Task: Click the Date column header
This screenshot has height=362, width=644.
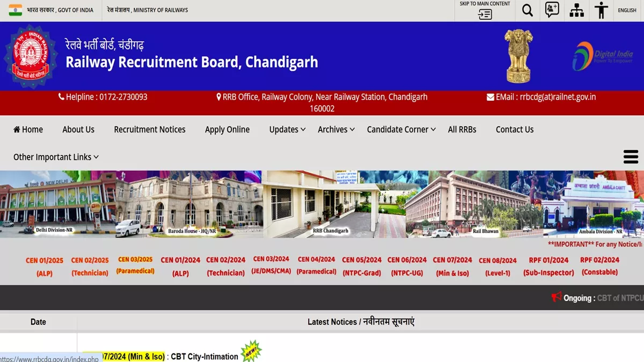Action: click(38, 322)
